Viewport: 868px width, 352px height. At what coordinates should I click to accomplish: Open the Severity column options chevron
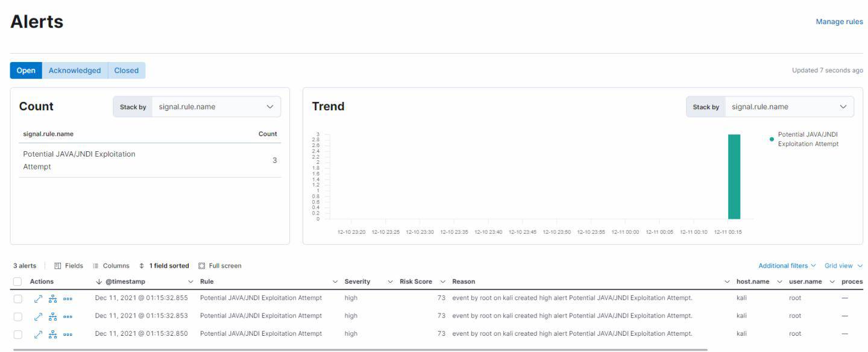390,281
